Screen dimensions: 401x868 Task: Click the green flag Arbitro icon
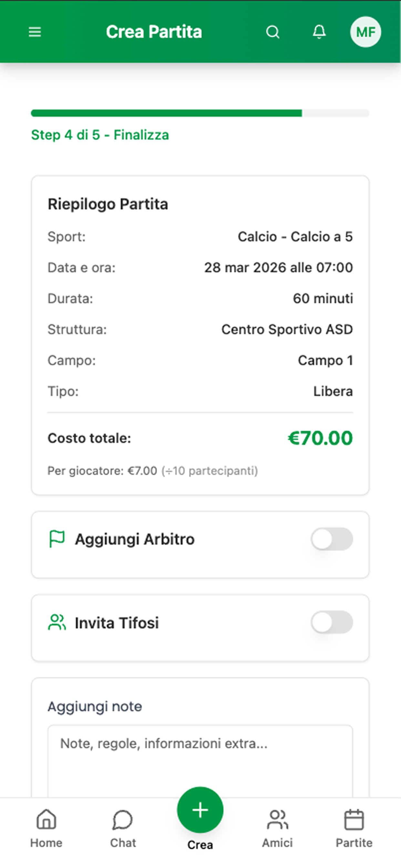pos(57,539)
